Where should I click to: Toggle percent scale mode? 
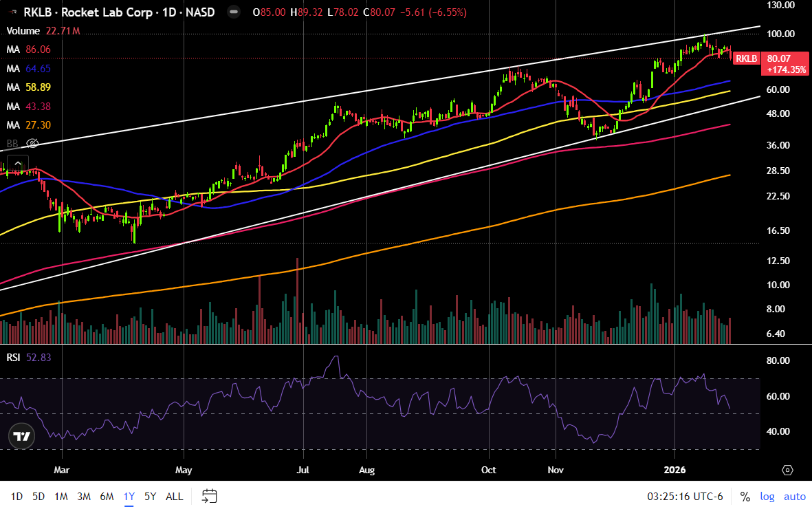click(745, 497)
